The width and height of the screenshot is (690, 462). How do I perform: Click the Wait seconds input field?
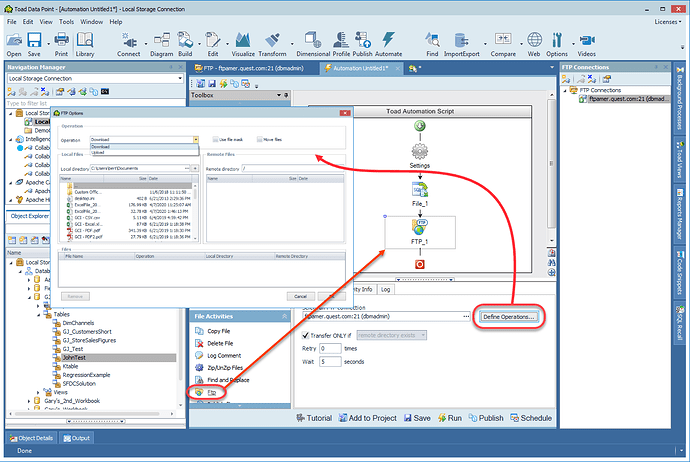pos(330,362)
